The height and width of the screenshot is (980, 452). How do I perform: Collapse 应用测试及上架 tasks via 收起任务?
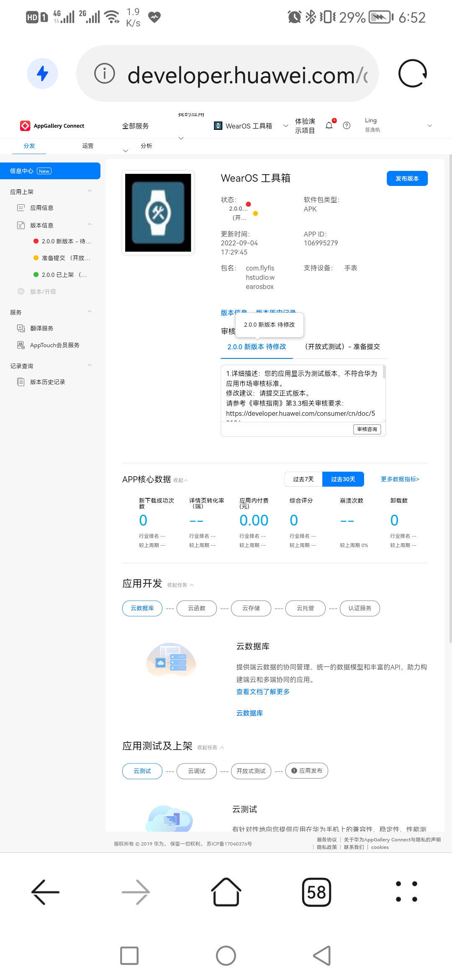211,748
